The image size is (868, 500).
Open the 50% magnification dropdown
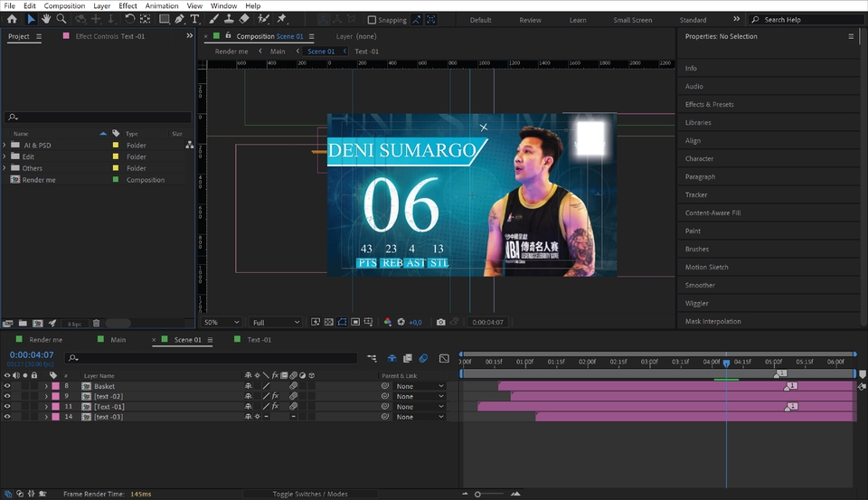click(222, 322)
